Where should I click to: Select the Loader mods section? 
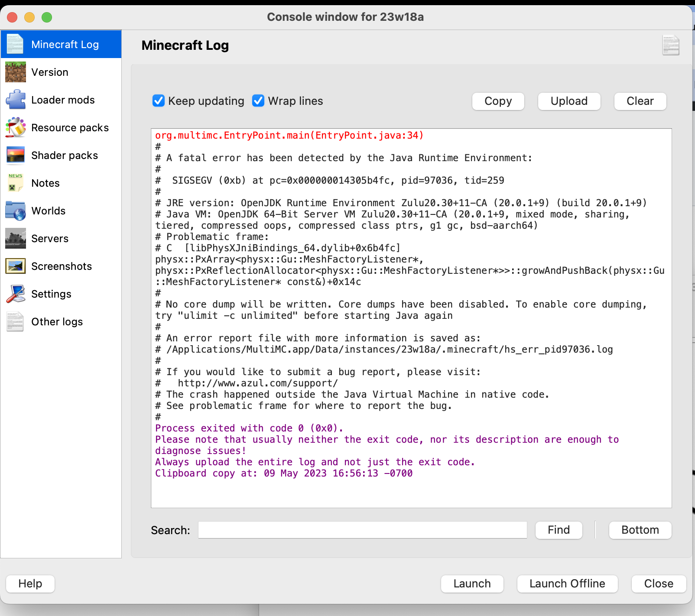(63, 100)
